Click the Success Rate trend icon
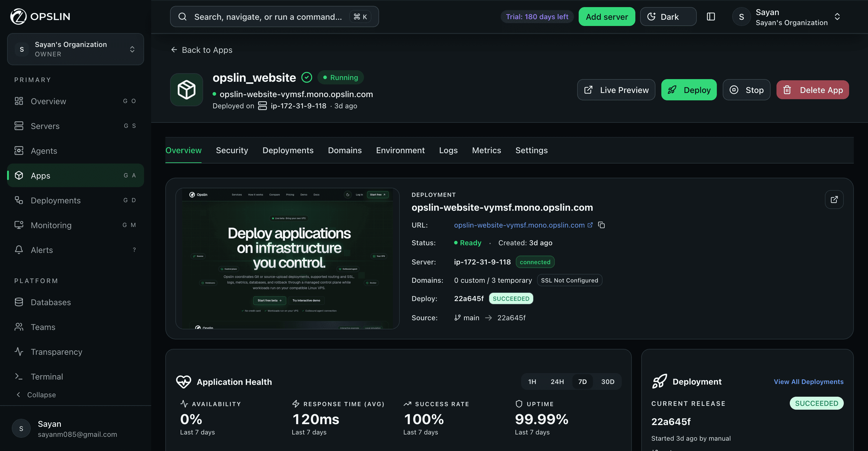The height and width of the screenshot is (451, 868). [x=407, y=403]
